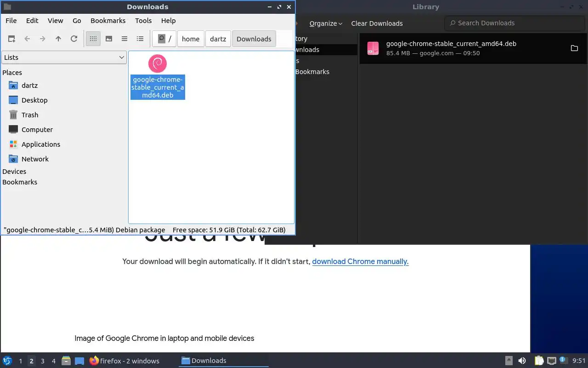Open the Debian package file icon
The width and height of the screenshot is (588, 368).
(158, 63)
